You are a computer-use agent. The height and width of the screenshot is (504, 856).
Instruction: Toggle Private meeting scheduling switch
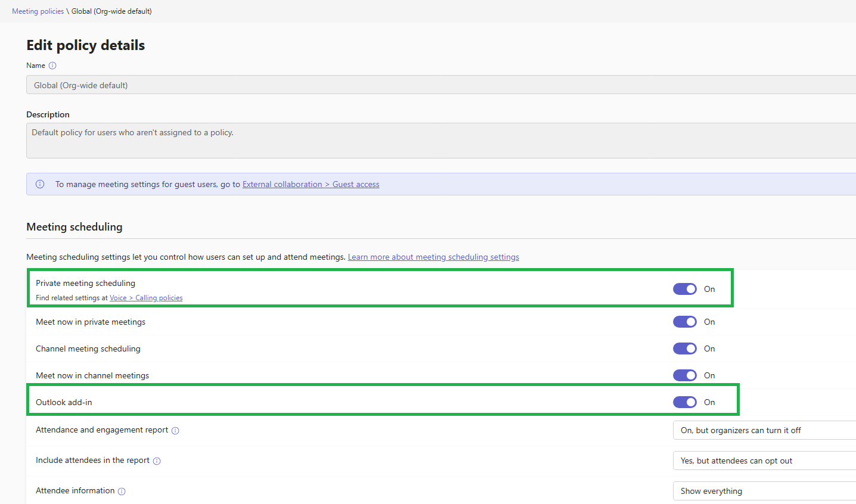click(x=685, y=289)
